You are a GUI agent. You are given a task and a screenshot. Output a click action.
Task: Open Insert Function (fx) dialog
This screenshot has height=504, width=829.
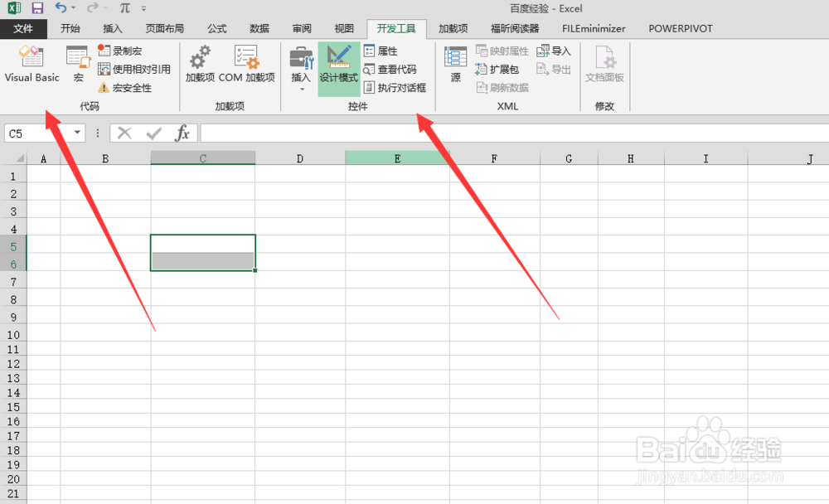pos(182,133)
